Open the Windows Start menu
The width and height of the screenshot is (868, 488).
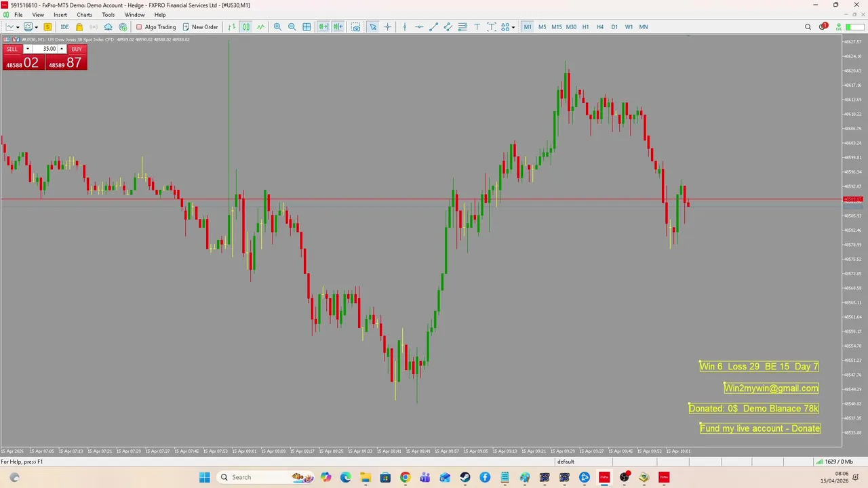(x=204, y=477)
